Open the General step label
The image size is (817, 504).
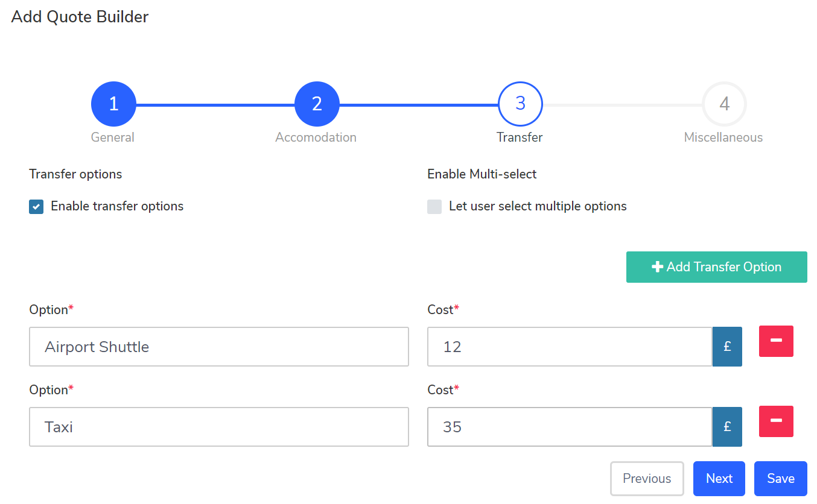(113, 137)
